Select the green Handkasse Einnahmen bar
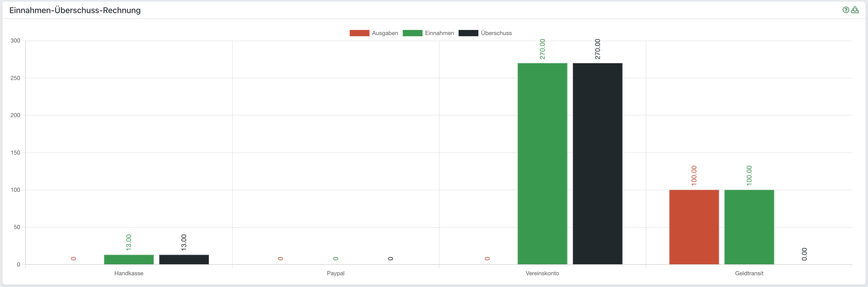The width and height of the screenshot is (868, 287). [129, 259]
